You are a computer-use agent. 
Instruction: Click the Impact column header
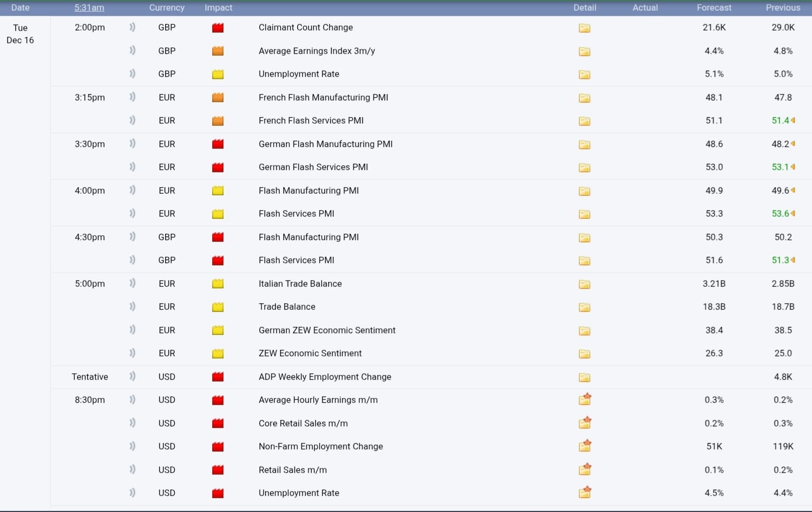(218, 7)
